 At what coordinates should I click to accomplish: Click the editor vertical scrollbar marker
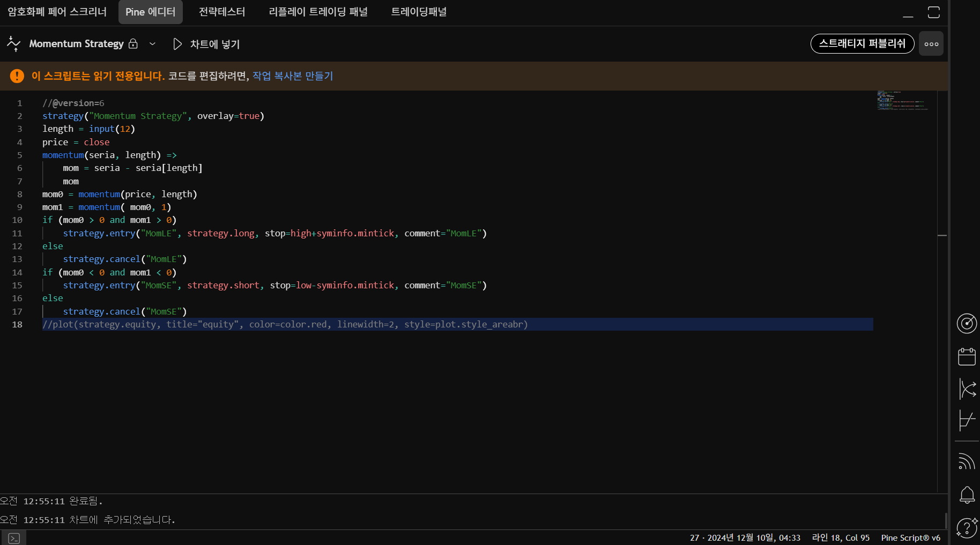tap(942, 235)
